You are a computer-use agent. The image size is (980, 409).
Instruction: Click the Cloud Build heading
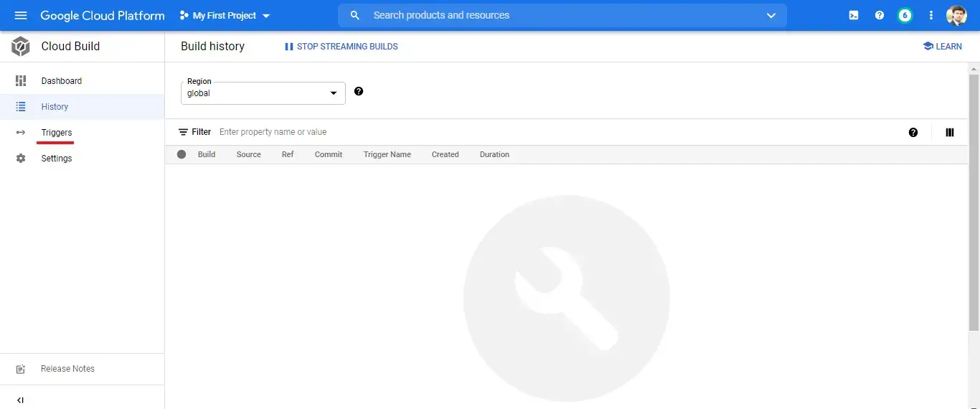click(x=70, y=46)
